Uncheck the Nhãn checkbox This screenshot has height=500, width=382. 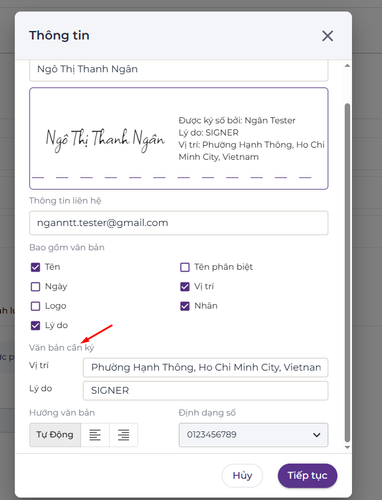[x=185, y=306]
